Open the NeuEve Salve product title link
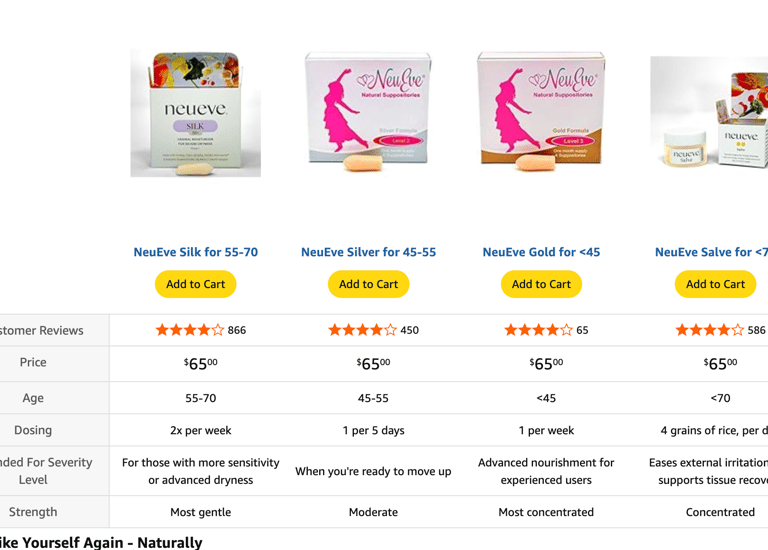Viewport: 768px width, 550px height. (711, 252)
